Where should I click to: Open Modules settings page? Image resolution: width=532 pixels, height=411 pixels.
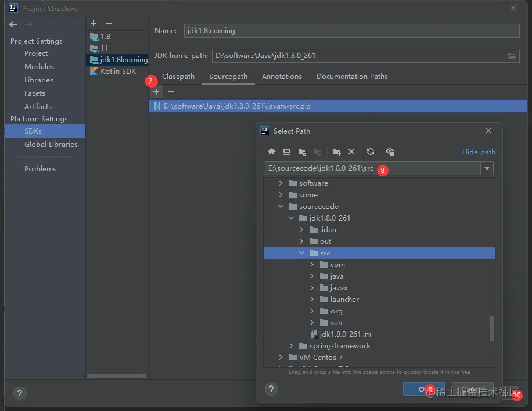(x=39, y=66)
